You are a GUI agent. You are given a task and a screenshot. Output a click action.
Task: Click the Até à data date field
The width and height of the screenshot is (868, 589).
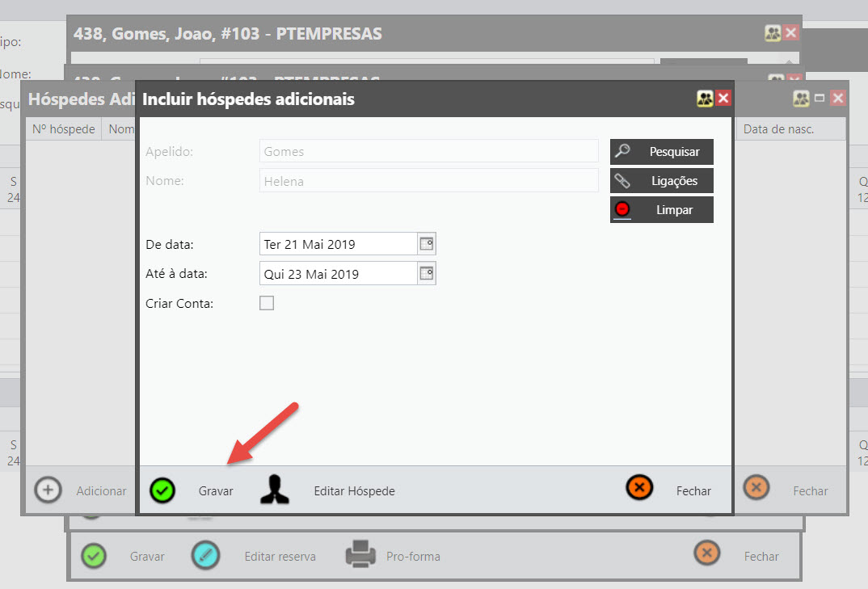[x=338, y=274]
